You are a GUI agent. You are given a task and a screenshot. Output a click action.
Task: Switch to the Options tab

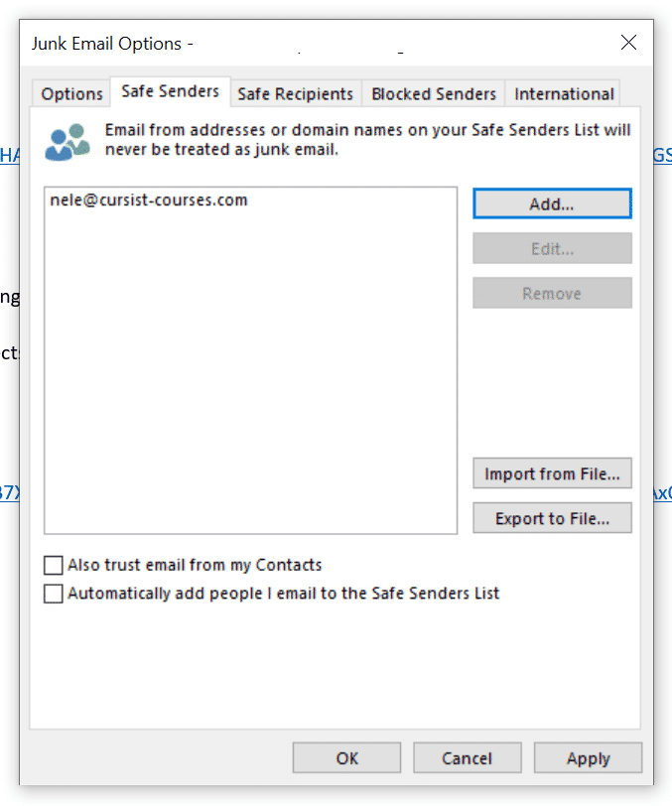coord(72,93)
